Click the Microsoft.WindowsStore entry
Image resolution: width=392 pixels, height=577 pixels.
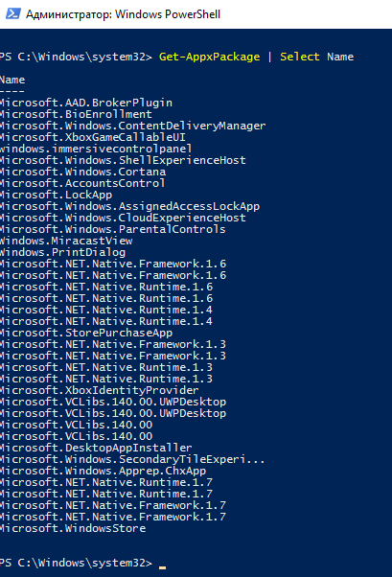73,528
